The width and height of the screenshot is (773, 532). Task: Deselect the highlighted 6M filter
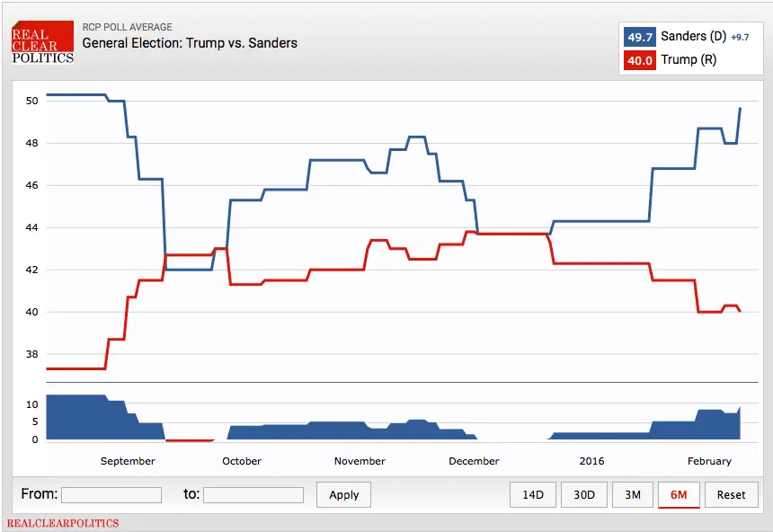[x=679, y=494]
